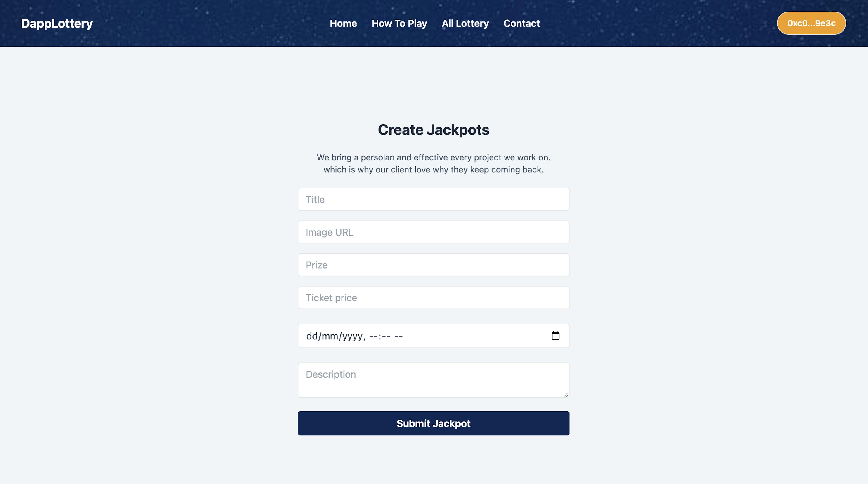
Task: Click the All Lottery navigation item
Action: (465, 23)
